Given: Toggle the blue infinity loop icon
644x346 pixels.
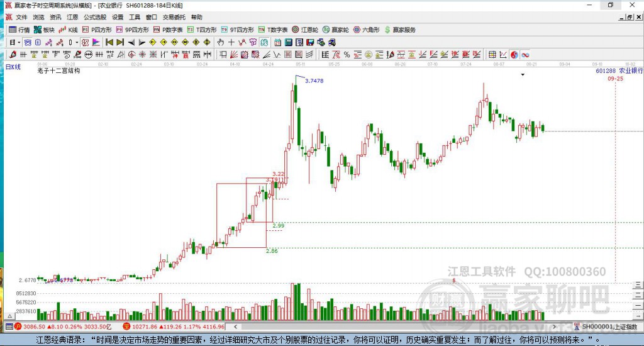Looking at the screenshot, I should [x=525, y=55].
